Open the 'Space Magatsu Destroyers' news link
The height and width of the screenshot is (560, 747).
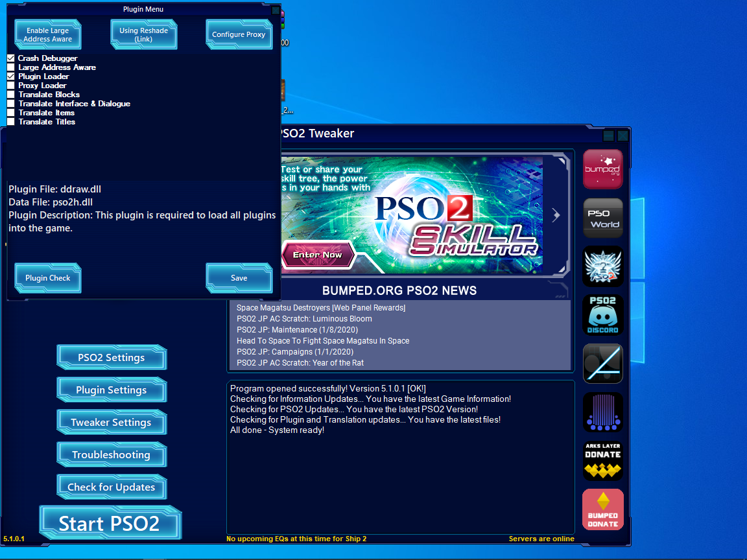click(x=321, y=308)
